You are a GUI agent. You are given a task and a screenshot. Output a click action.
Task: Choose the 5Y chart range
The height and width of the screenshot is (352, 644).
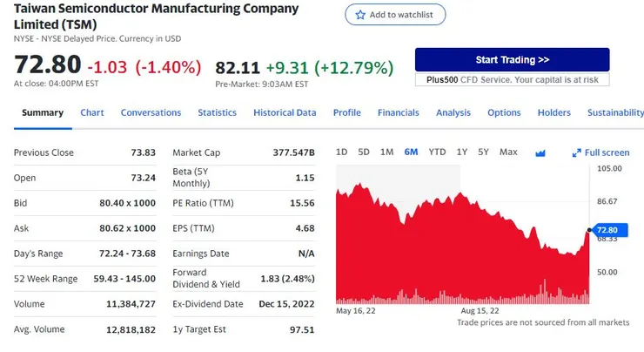pos(483,152)
